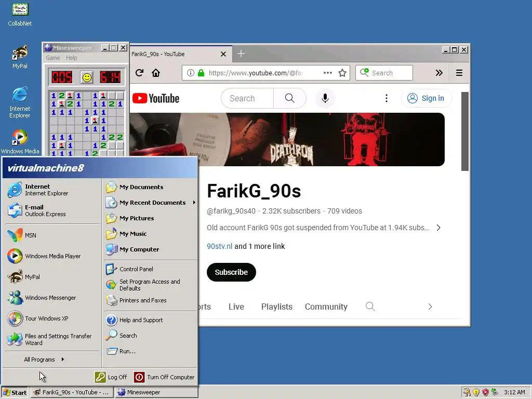532x399 pixels.
Task: Switch to the Community channel tab
Action: pyautogui.click(x=326, y=307)
